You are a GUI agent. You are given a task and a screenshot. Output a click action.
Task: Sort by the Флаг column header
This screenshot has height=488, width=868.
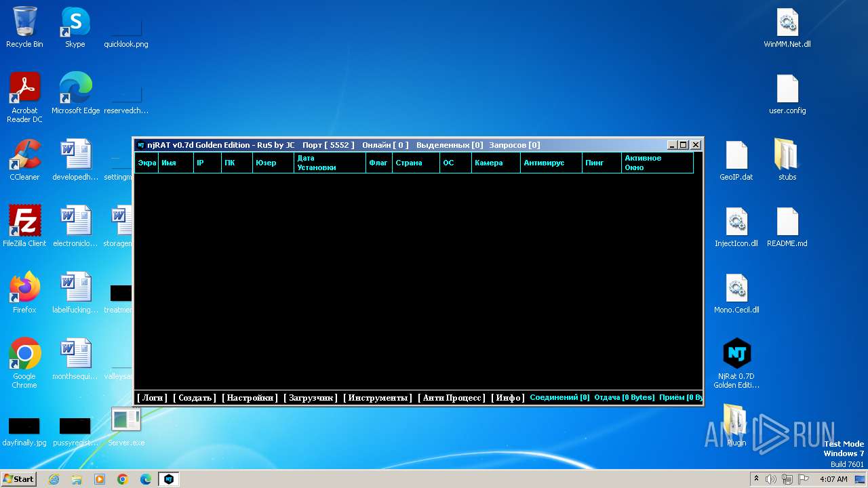point(379,163)
